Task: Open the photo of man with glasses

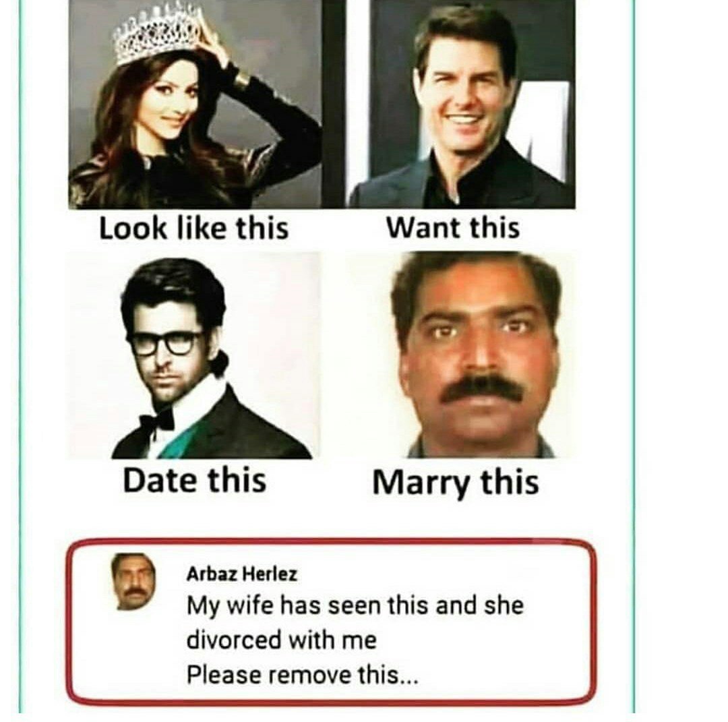Action: click(194, 356)
